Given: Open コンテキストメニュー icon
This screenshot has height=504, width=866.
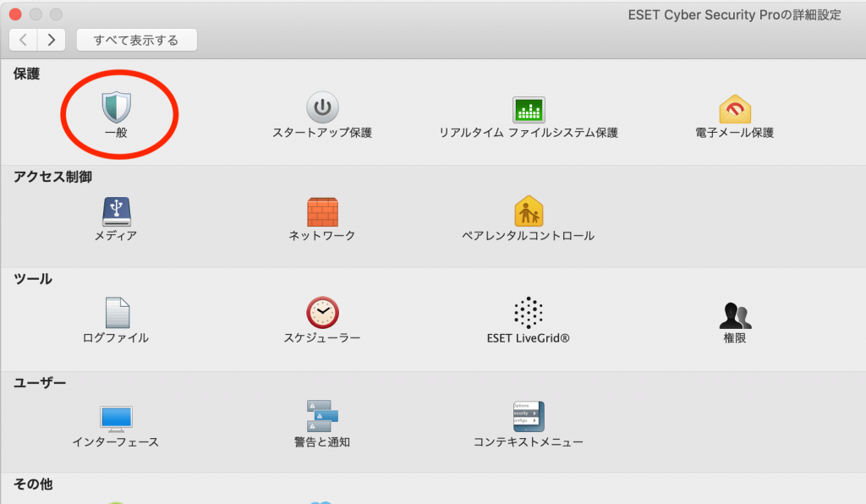Looking at the screenshot, I should tap(529, 416).
